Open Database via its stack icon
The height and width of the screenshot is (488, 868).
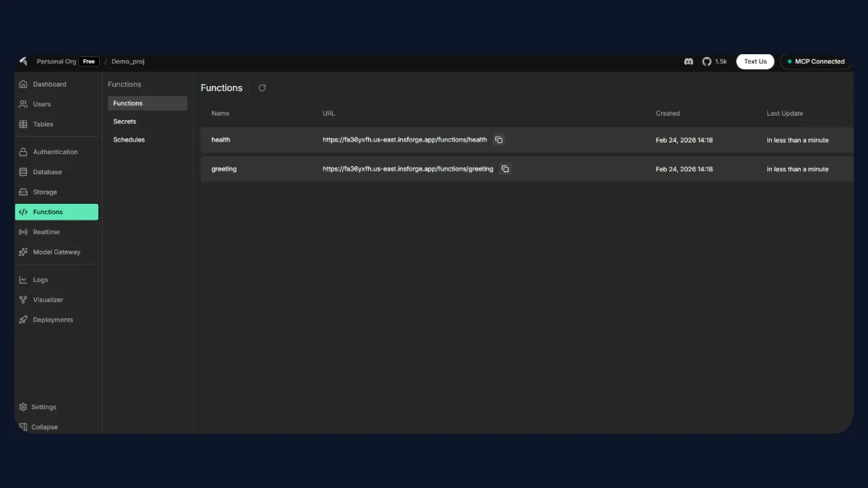[23, 172]
